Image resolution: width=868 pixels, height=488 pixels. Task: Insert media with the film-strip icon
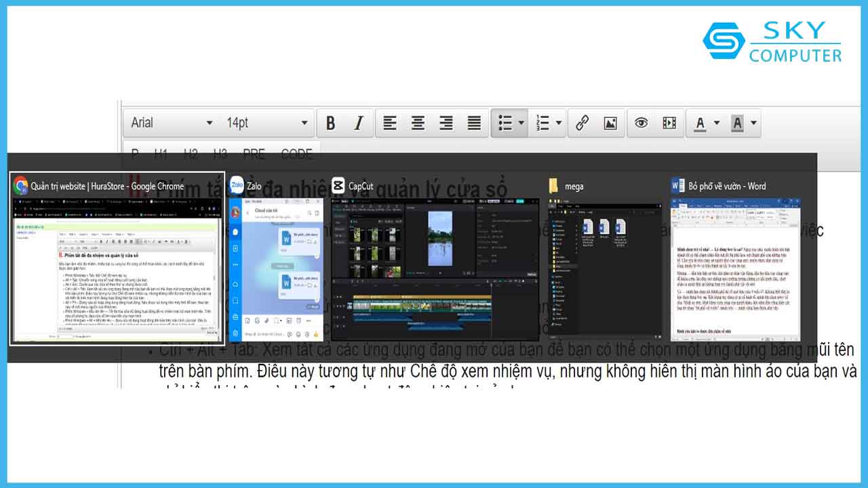(669, 123)
